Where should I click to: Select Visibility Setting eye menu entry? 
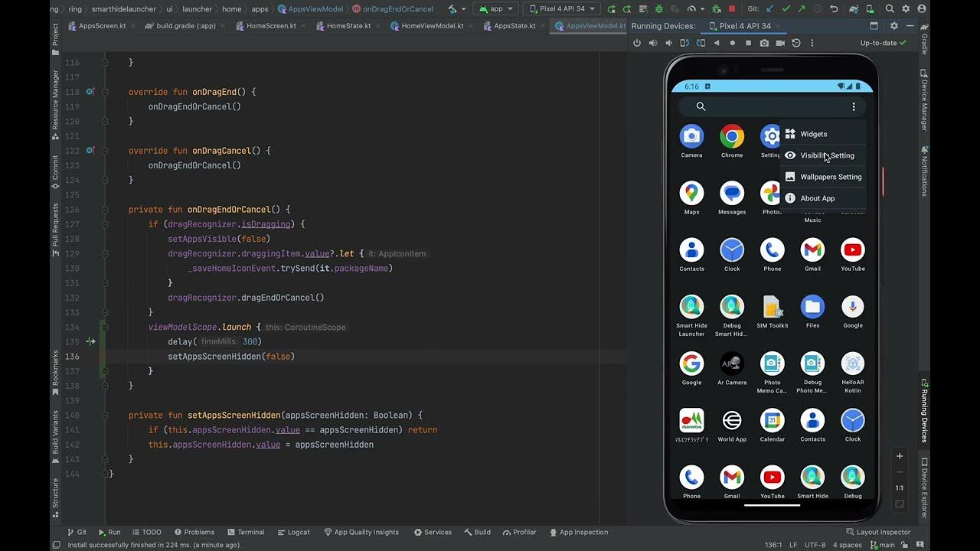pyautogui.click(x=823, y=155)
